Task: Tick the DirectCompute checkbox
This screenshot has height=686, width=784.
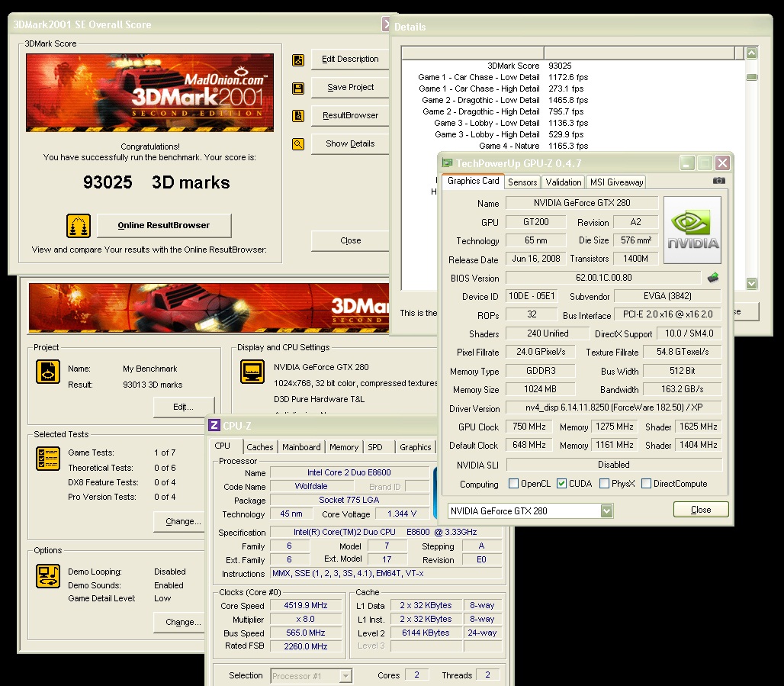Action: (x=647, y=484)
